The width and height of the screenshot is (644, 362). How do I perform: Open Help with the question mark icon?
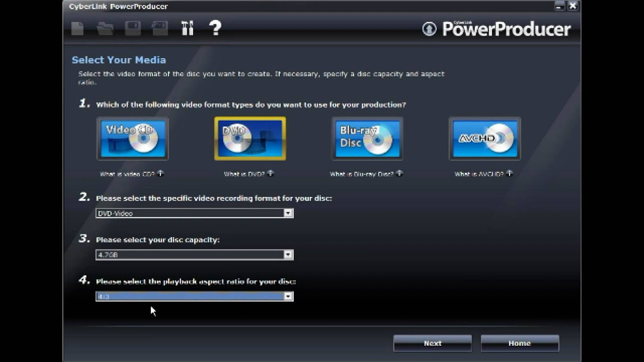215,28
